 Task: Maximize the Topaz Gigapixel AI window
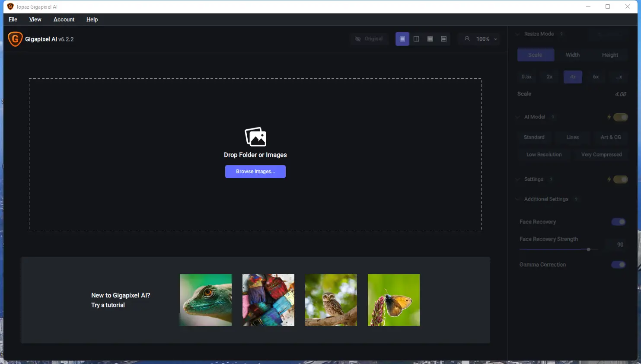[x=608, y=6]
